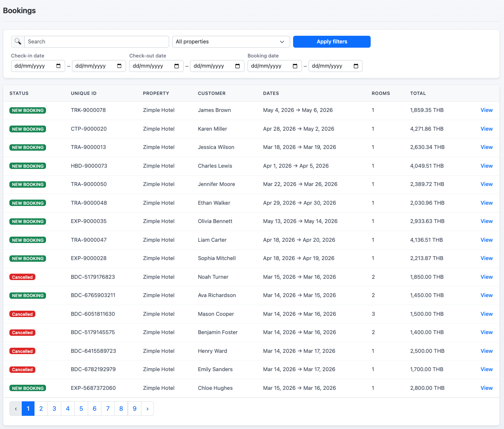This screenshot has width=504, height=429.
Task: Click the previous page chevron
Action: tap(16, 409)
